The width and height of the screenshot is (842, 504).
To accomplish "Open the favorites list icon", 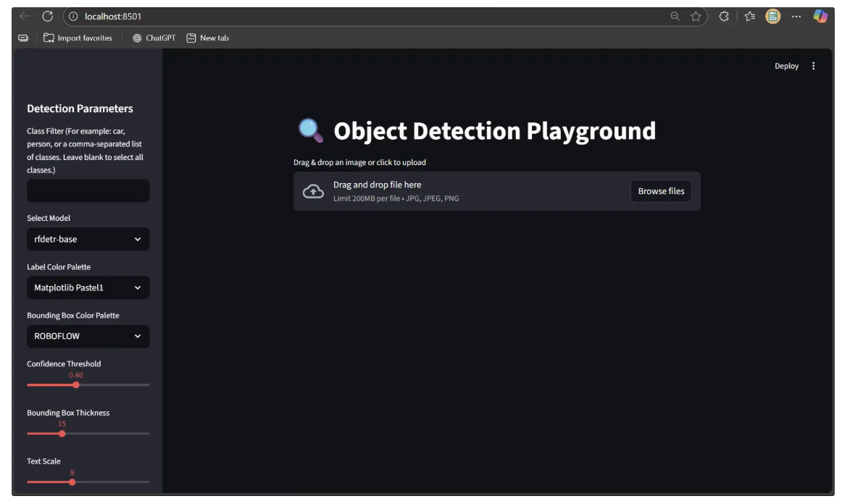I will [x=749, y=16].
